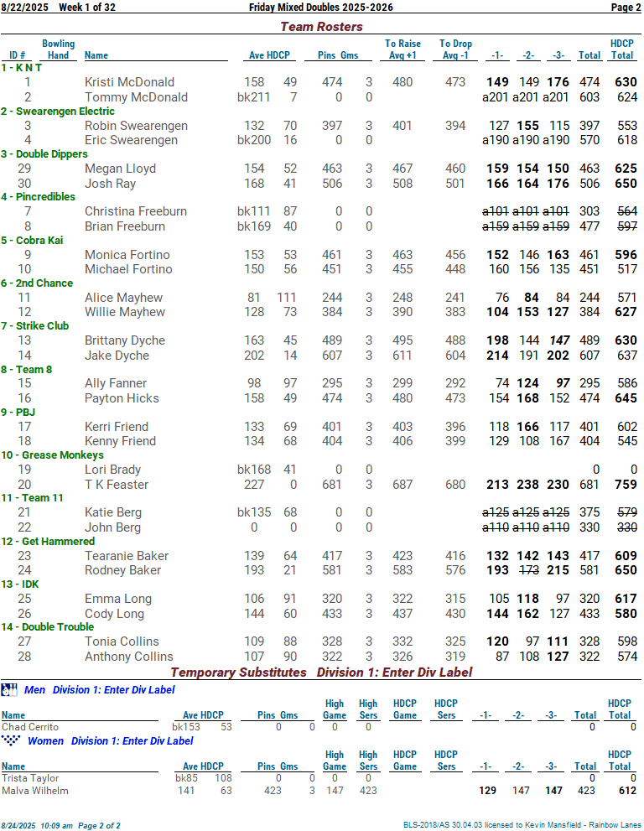Screen dimensions: 644x831
Task: Select team heading 9 - PBJ
Action: [18, 412]
